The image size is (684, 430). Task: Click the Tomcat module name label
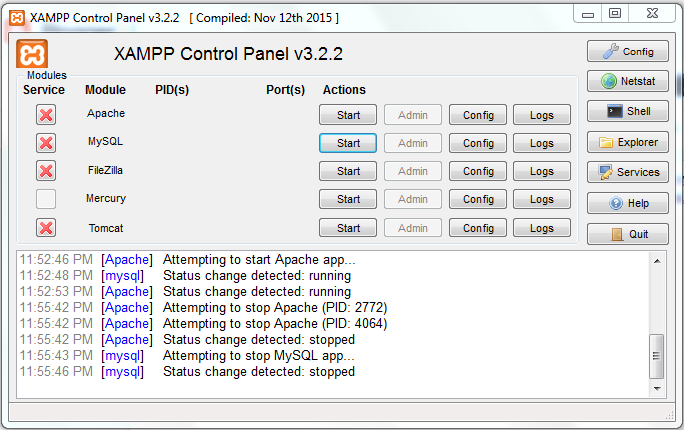click(x=106, y=228)
